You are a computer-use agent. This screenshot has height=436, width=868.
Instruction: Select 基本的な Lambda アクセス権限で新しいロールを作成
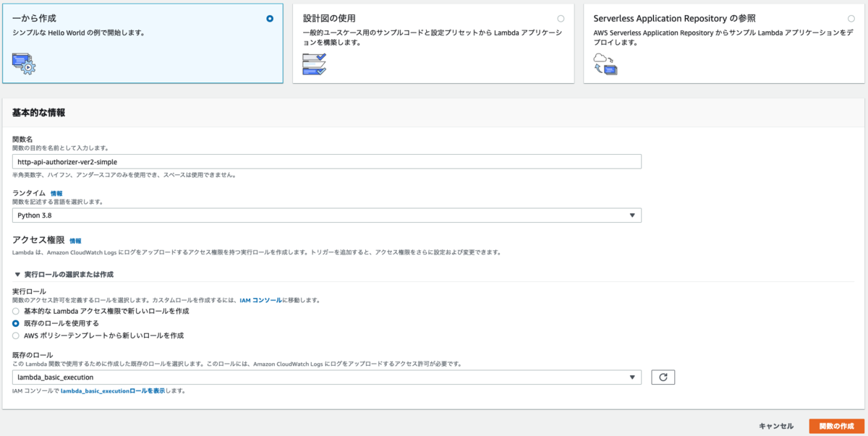click(16, 310)
